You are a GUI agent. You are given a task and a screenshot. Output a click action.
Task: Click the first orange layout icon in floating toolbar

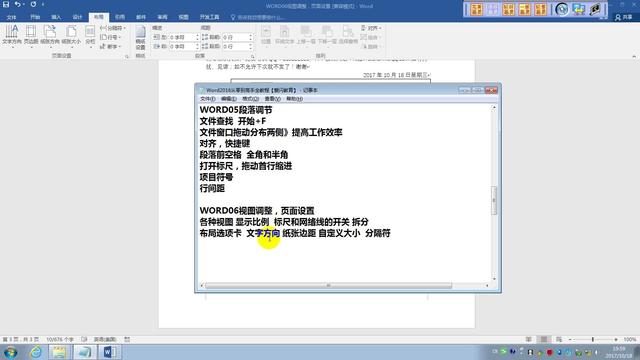click(x=477, y=9)
